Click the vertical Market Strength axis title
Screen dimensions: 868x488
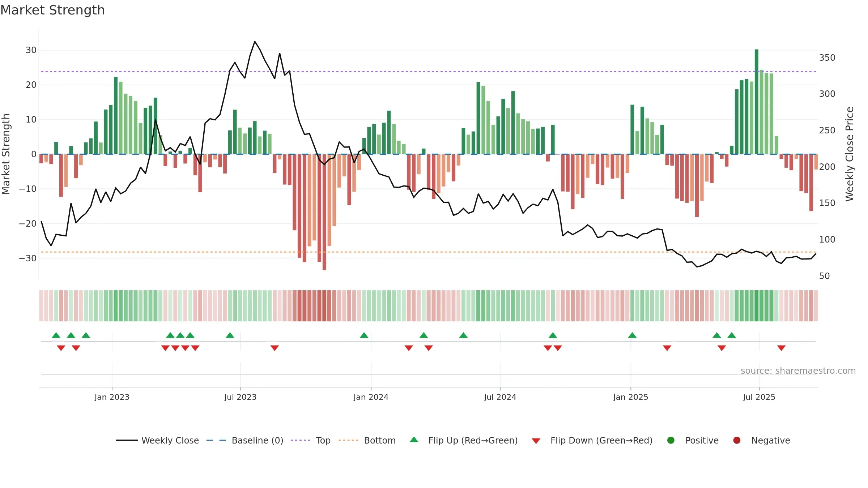[6, 154]
